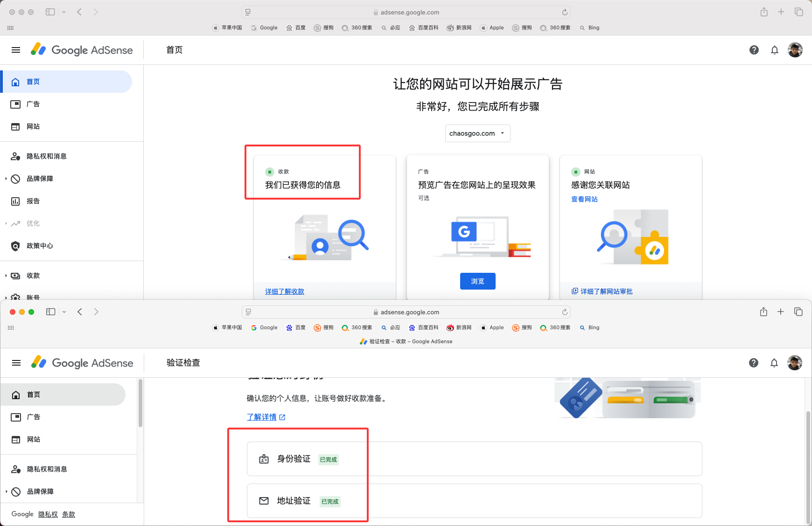Open 详细了解收款 link
The height and width of the screenshot is (526, 812).
coord(285,291)
